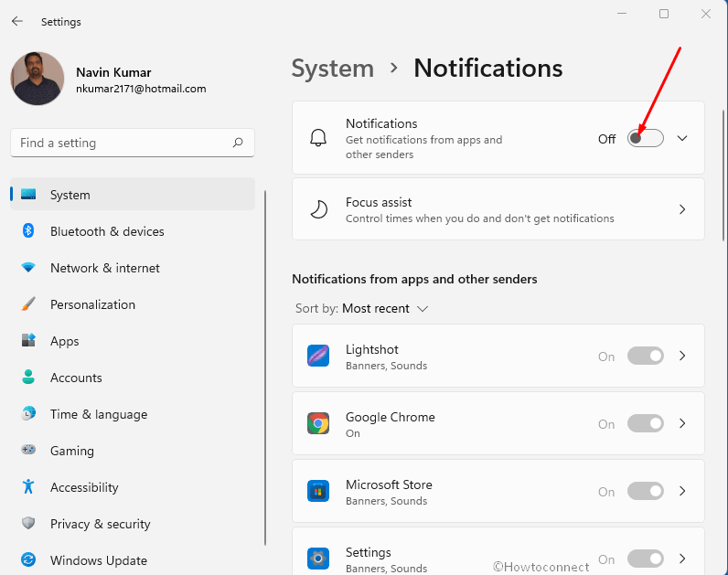The image size is (728, 575).
Task: Turn on the main Notifications toggle
Action: 646,138
